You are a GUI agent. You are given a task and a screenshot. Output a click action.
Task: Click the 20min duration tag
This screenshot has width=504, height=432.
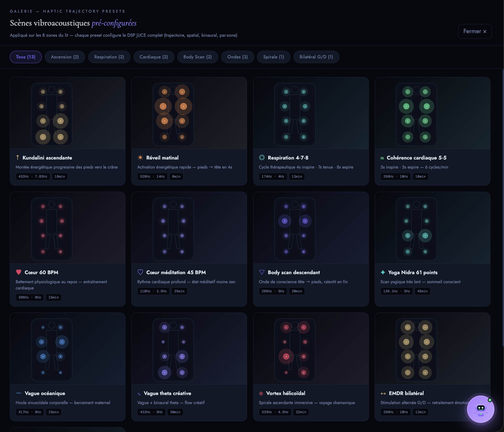coord(297,291)
